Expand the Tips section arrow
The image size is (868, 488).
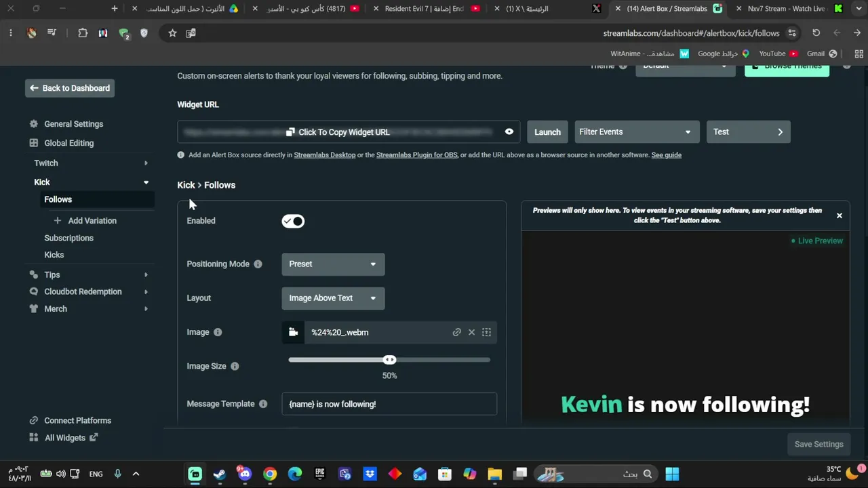(x=146, y=275)
